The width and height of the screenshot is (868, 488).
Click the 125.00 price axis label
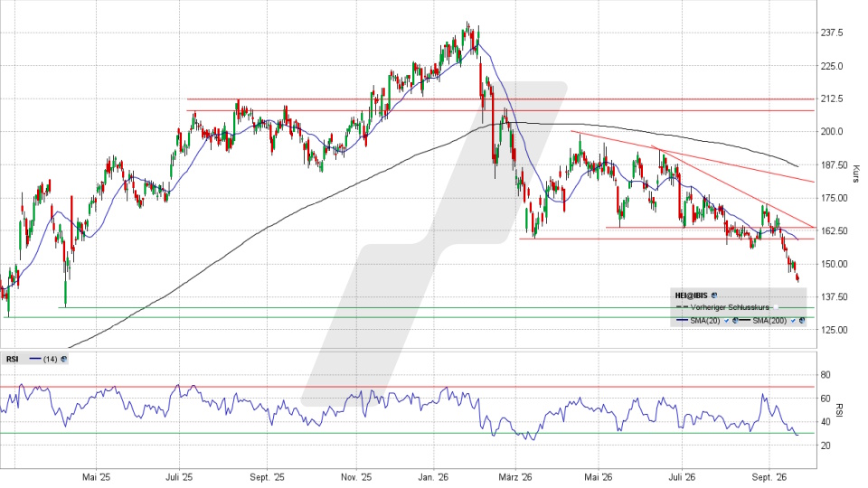pos(834,330)
